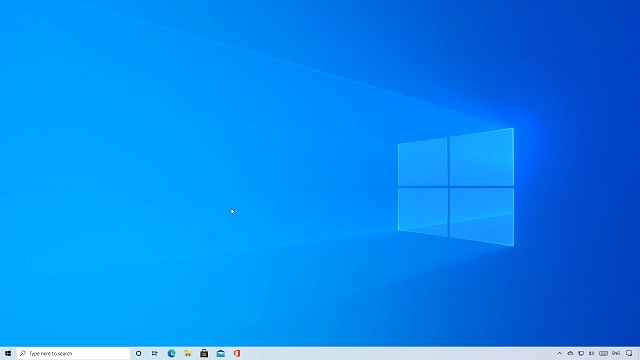Launch the Mail app from taskbar
This screenshot has height=360, width=640.
click(x=221, y=353)
